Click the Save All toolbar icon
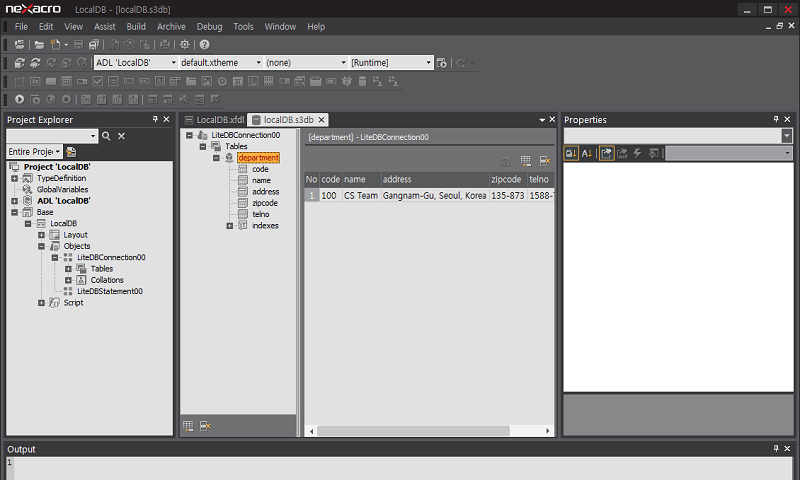Screen dimensions: 800x480 [x=94, y=45]
